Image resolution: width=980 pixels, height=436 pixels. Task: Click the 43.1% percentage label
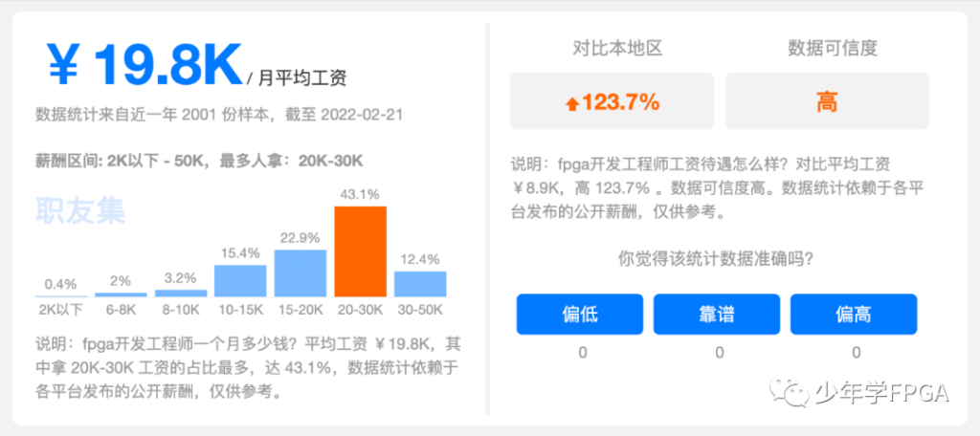(x=360, y=194)
